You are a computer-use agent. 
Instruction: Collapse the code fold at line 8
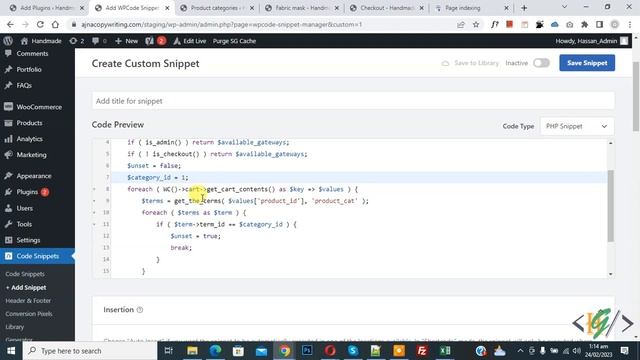point(94,189)
